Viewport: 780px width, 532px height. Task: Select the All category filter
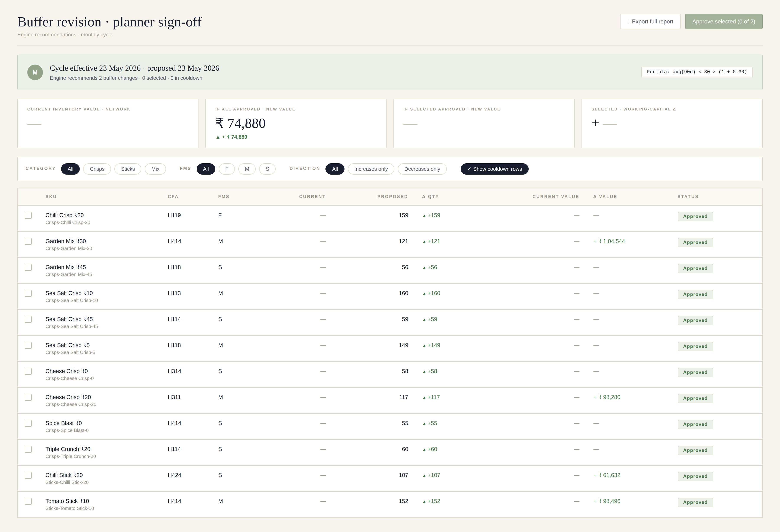(x=70, y=169)
